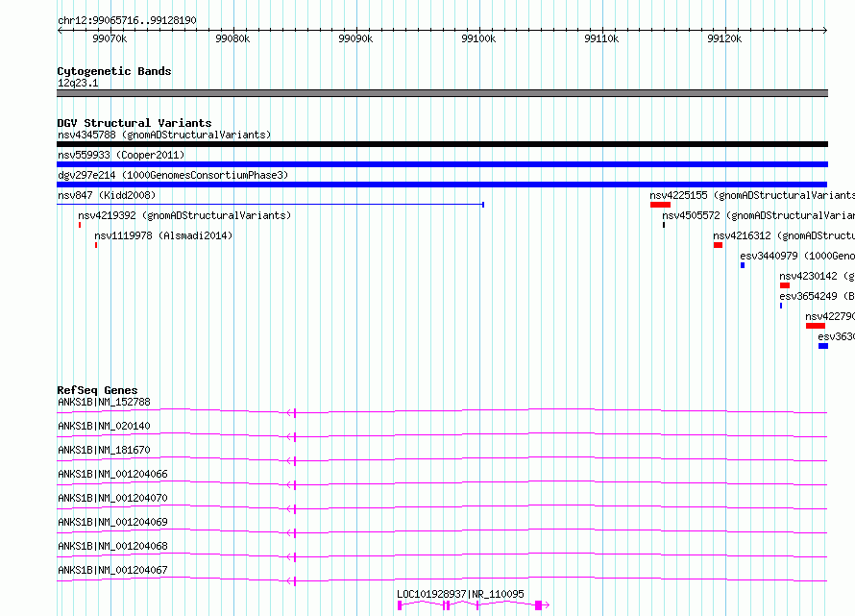This screenshot has height=616, width=855.
Task: Select the exon marker on NM_001204066 transcript
Action: (x=295, y=485)
